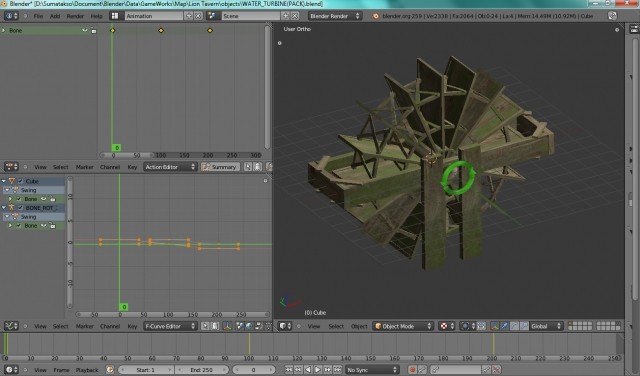Viewport: 640px width, 376px height.
Task: Open the Object menu in 3D viewport header
Action: tap(359, 326)
